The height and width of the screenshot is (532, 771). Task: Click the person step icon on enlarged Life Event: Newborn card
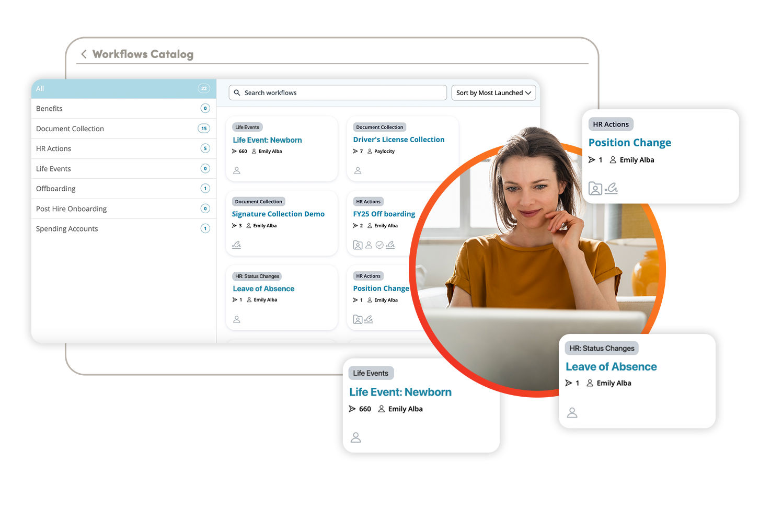(356, 437)
